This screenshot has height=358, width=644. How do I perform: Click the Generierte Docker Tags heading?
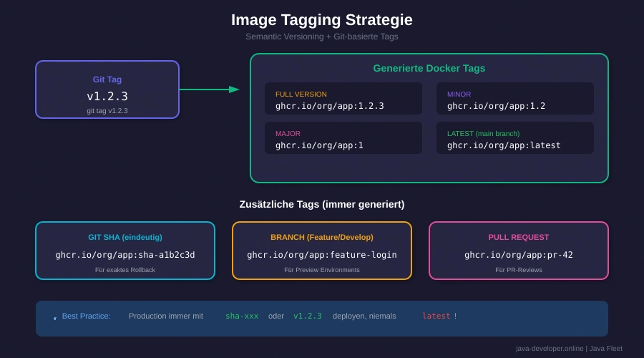[429, 68]
